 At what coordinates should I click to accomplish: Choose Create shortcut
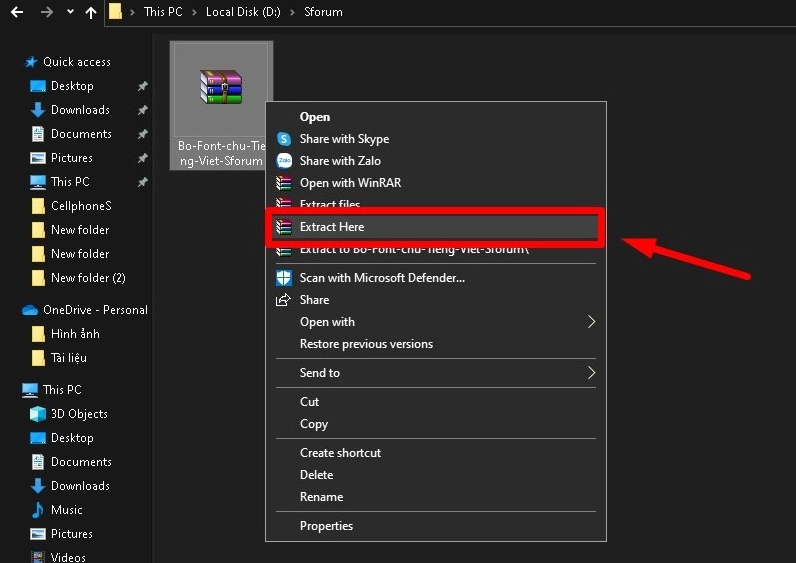[340, 452]
